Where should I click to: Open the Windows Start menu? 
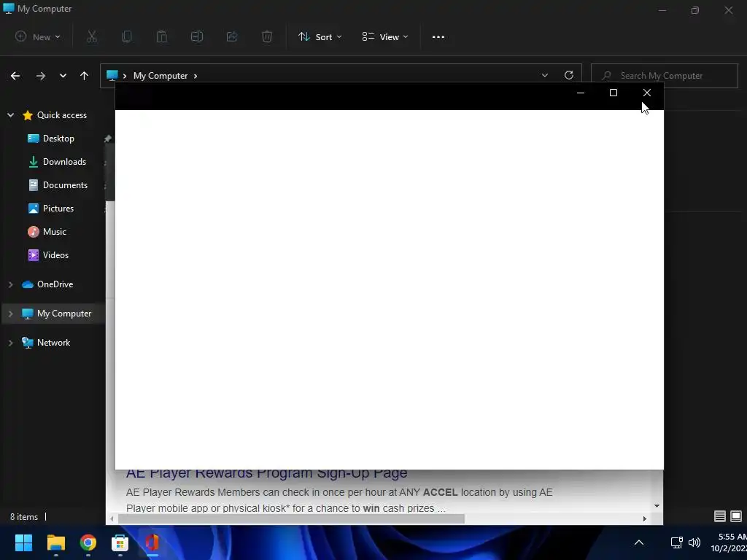coord(23,542)
